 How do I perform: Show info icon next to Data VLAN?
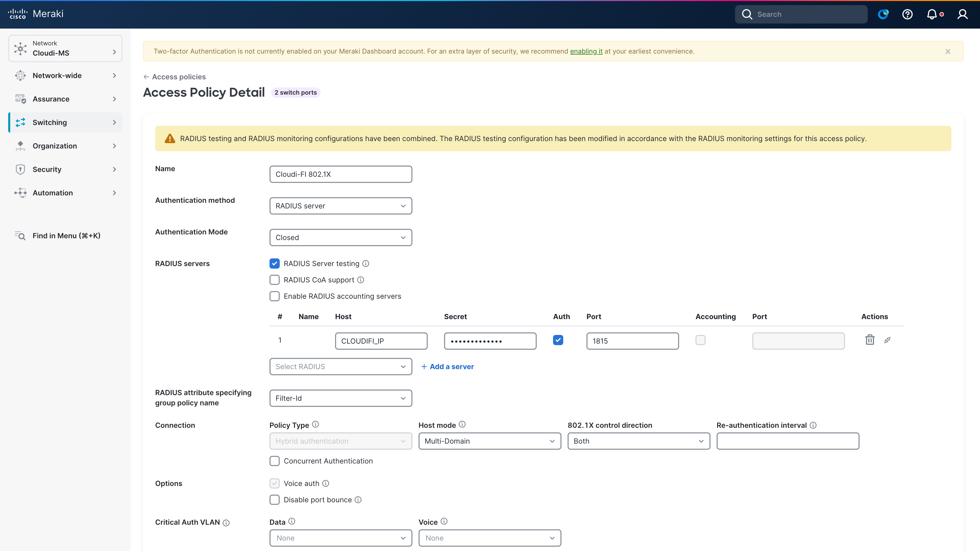[x=292, y=521]
